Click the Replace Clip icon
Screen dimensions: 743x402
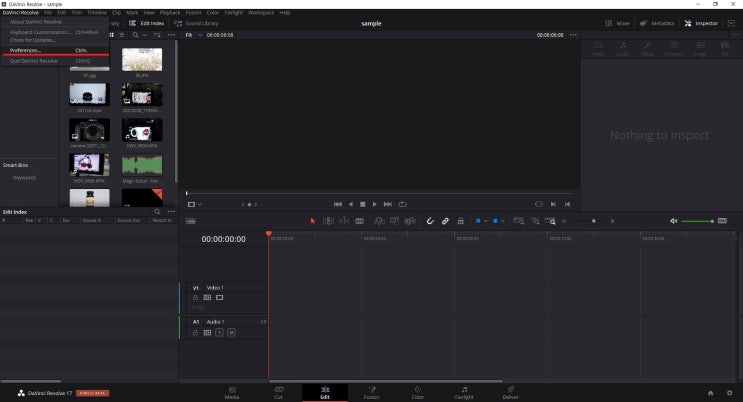pos(410,221)
